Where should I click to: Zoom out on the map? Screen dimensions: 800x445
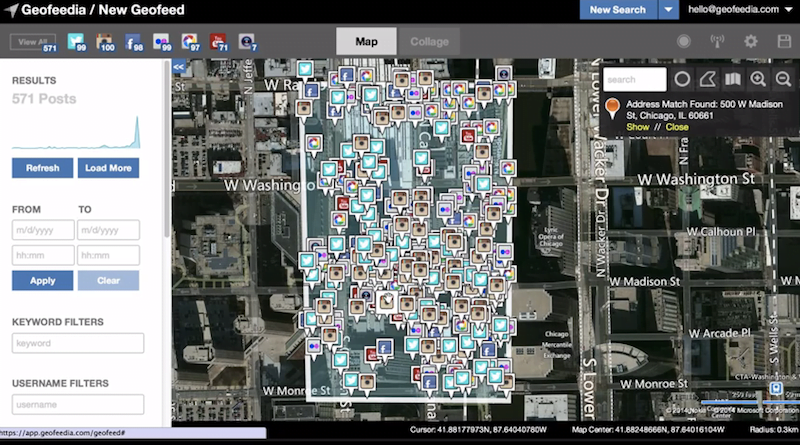(x=783, y=79)
